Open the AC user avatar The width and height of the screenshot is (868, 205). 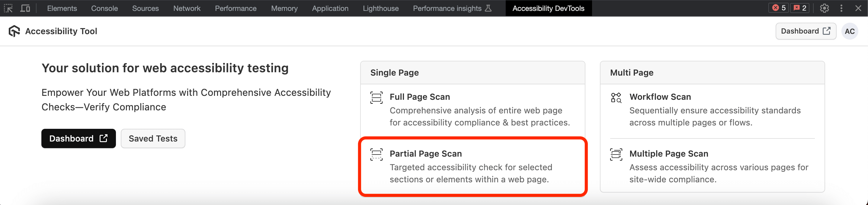click(850, 31)
